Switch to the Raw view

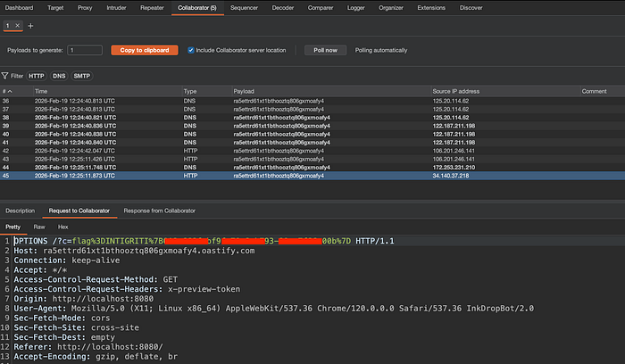point(39,227)
